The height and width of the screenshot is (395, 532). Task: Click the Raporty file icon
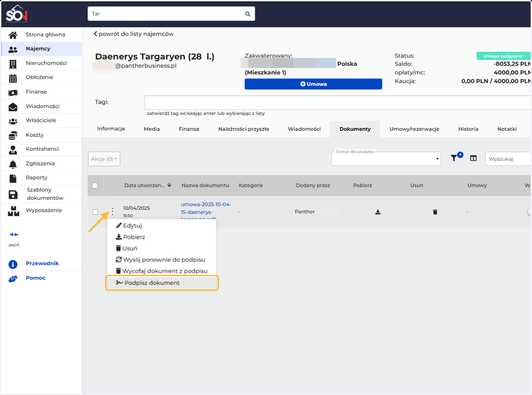point(13,178)
